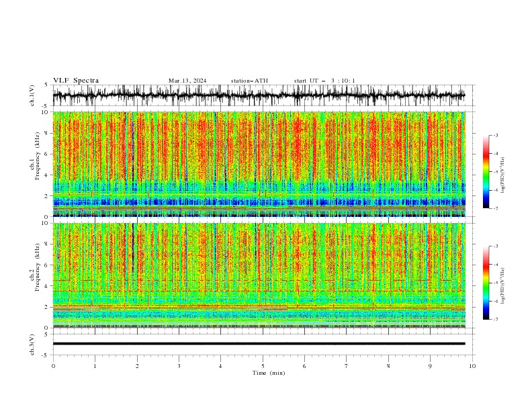
Task: Click the "Time (min)" axis label
Action: click(269, 373)
